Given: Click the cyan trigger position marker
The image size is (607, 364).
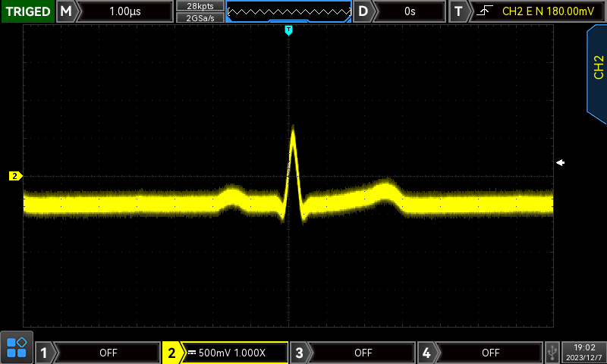Looking at the screenshot, I should point(288,30).
